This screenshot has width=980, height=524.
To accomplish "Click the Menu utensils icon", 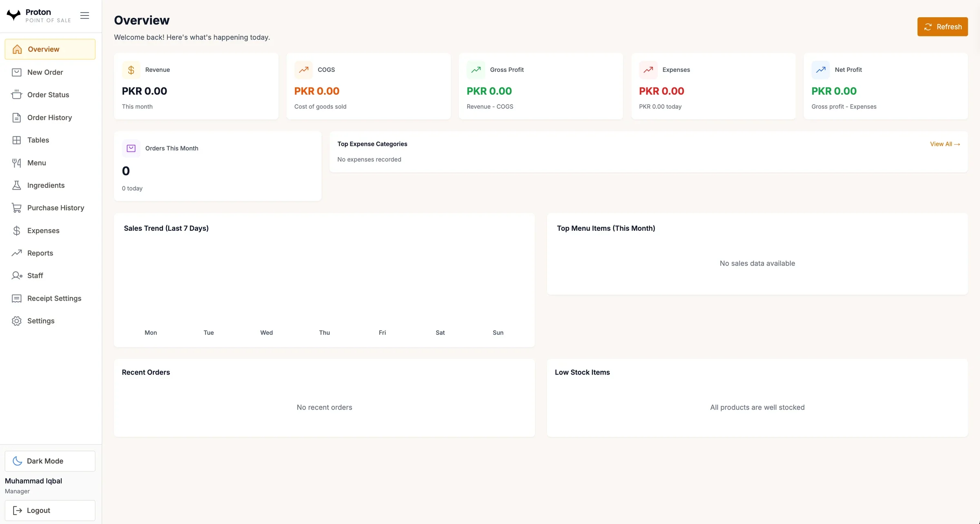I will (17, 163).
